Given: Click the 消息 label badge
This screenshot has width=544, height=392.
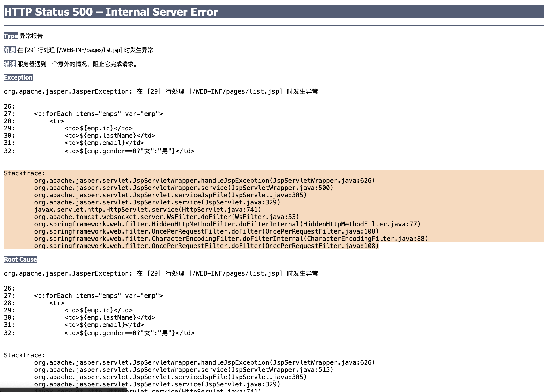Looking at the screenshot, I should tap(10, 50).
